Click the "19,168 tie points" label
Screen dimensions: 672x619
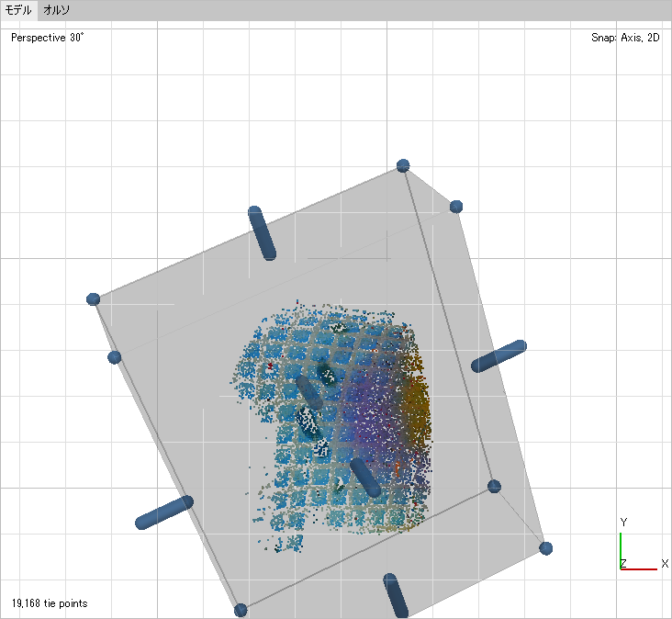click(x=50, y=603)
